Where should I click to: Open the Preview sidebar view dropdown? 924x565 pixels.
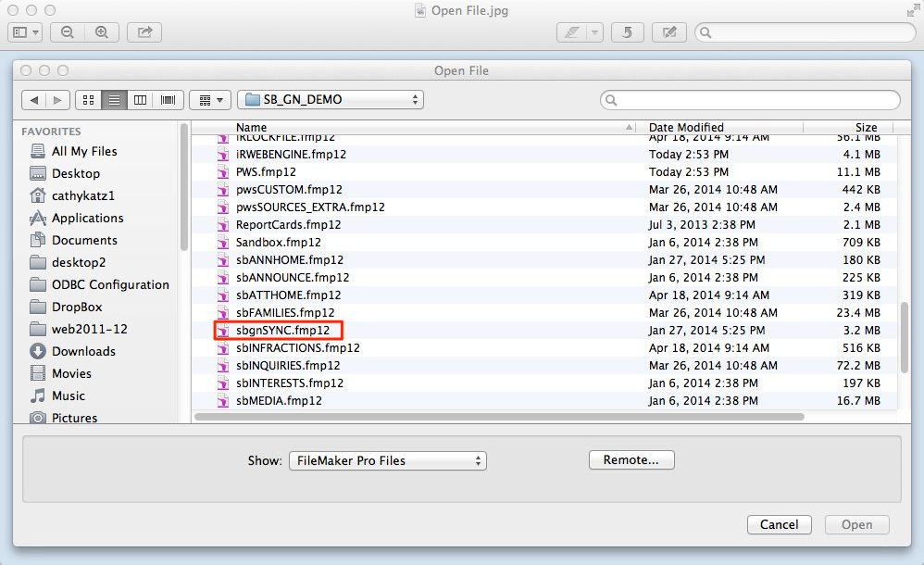pyautogui.click(x=25, y=32)
